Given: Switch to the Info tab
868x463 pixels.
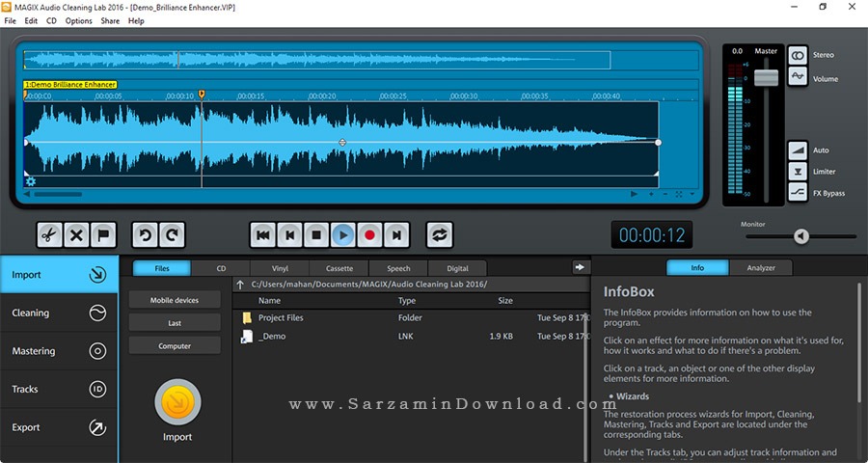Looking at the screenshot, I should pyautogui.click(x=697, y=268).
